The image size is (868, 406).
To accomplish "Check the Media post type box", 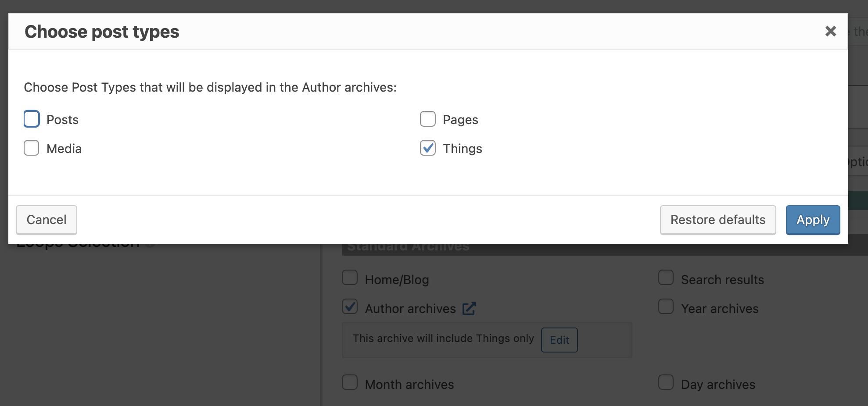I will point(32,148).
